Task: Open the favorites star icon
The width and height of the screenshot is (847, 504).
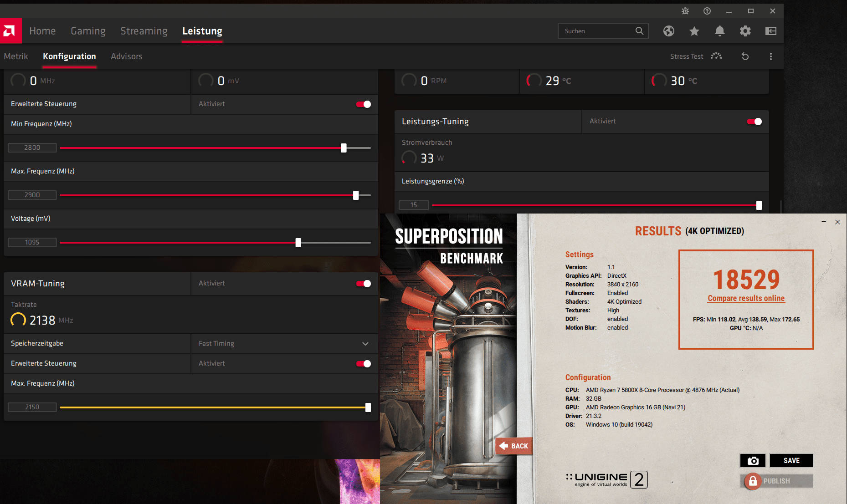Action: coord(694,31)
